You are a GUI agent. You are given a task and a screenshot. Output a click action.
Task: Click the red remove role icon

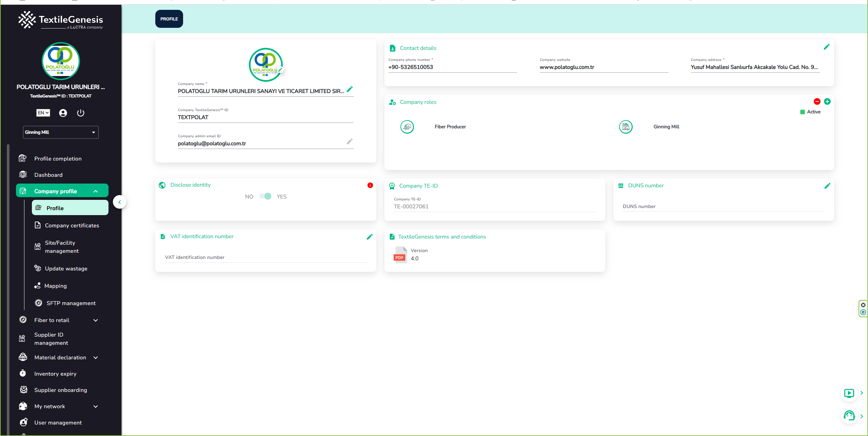click(817, 101)
